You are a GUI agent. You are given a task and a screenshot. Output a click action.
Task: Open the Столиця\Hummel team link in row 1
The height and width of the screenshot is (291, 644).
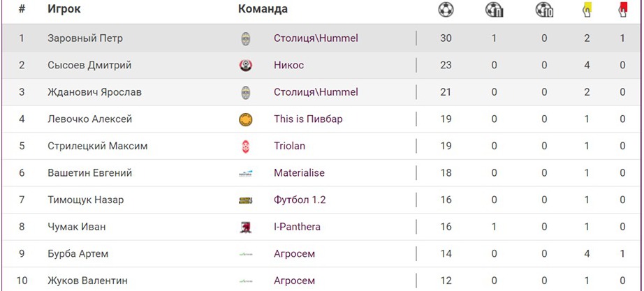[x=316, y=38]
